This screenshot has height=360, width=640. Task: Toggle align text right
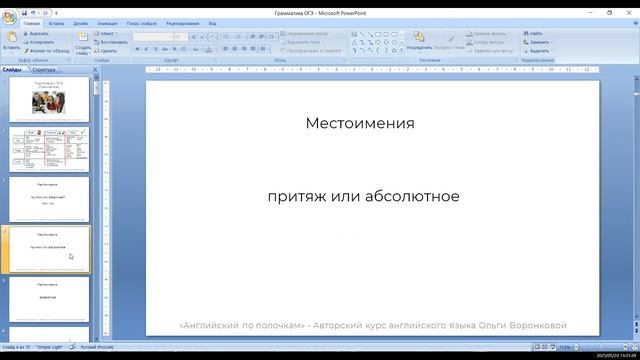[244, 49]
